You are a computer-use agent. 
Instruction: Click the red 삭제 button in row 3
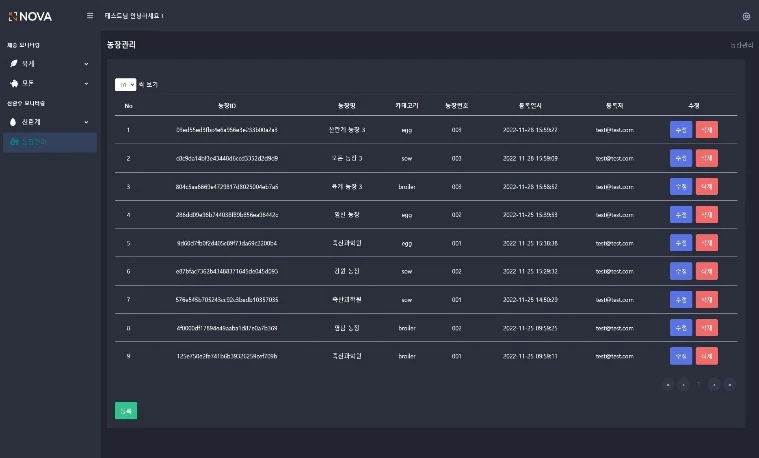click(x=707, y=186)
